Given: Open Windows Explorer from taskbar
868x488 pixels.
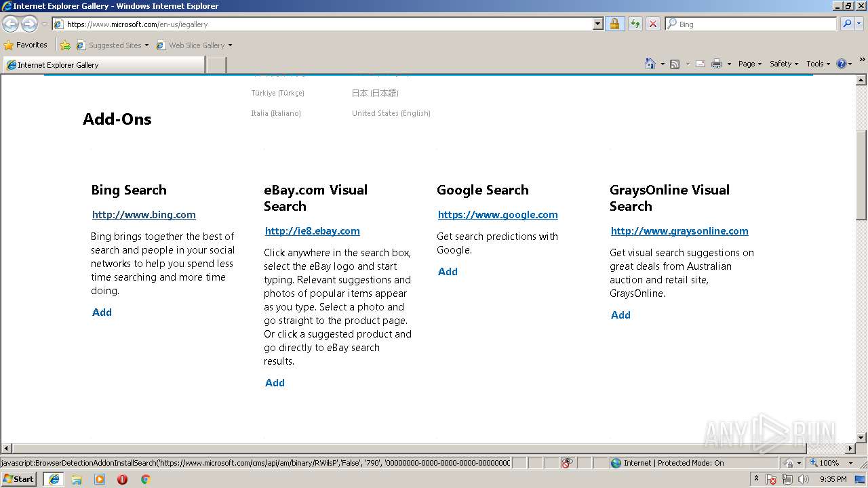Looking at the screenshot, I should (77, 479).
